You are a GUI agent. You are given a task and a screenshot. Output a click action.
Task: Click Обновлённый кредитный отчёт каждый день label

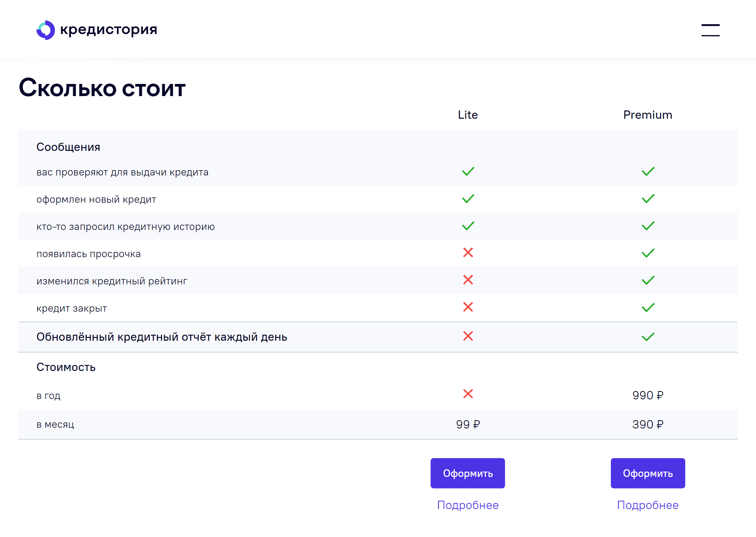(162, 337)
